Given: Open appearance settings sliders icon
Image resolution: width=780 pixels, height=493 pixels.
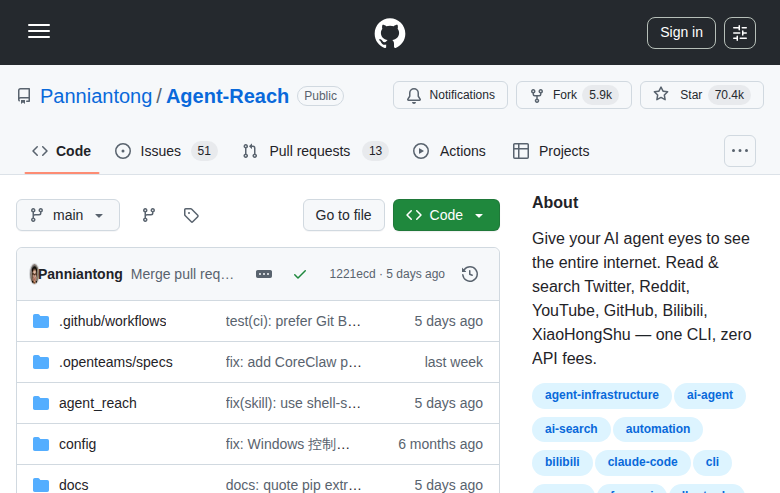Looking at the screenshot, I should [x=740, y=33].
